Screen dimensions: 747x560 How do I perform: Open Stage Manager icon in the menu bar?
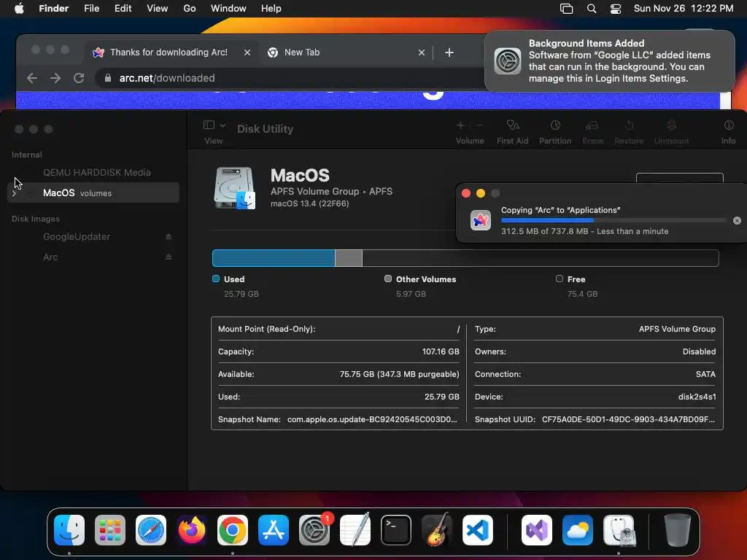point(566,9)
